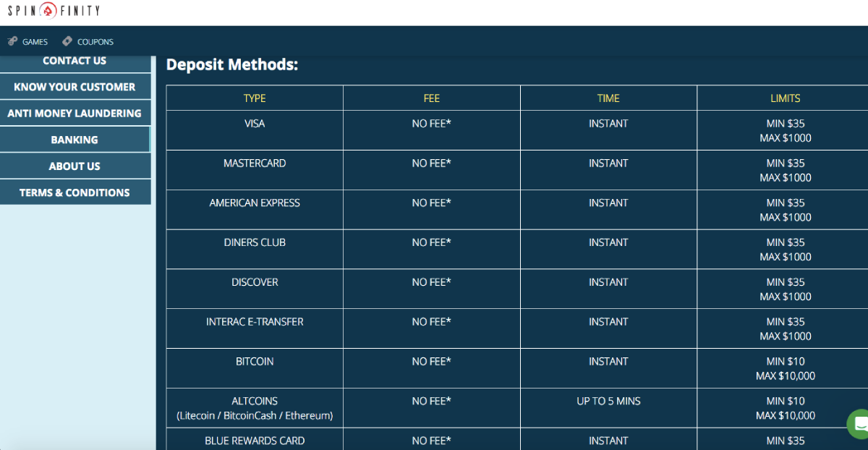
Task: Click the INTERAC E-TRANSFER cell
Action: (255, 322)
